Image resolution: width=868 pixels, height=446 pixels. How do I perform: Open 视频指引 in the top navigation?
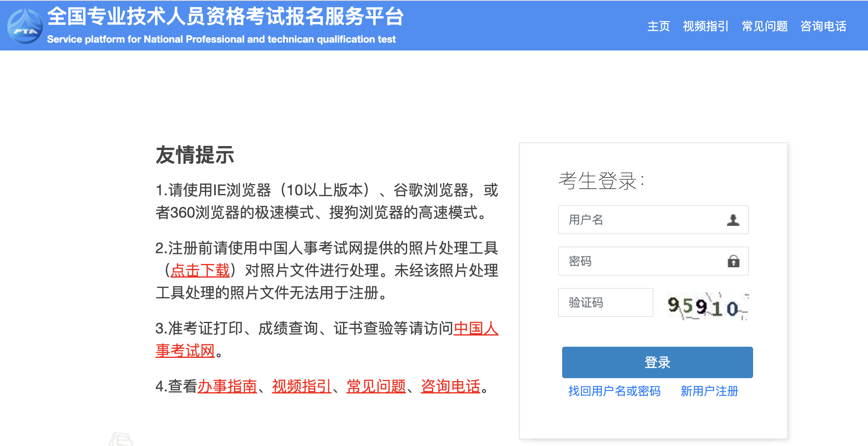click(x=705, y=26)
